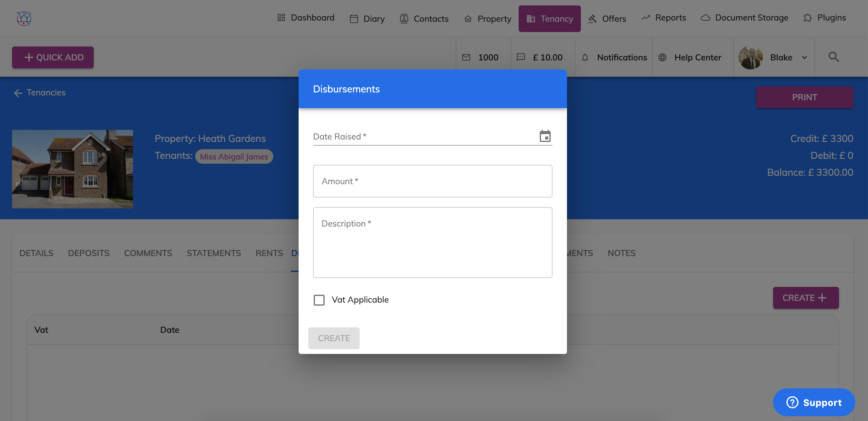Go back using Tenancies arrow icon
This screenshot has width=868, height=421.
18,93
